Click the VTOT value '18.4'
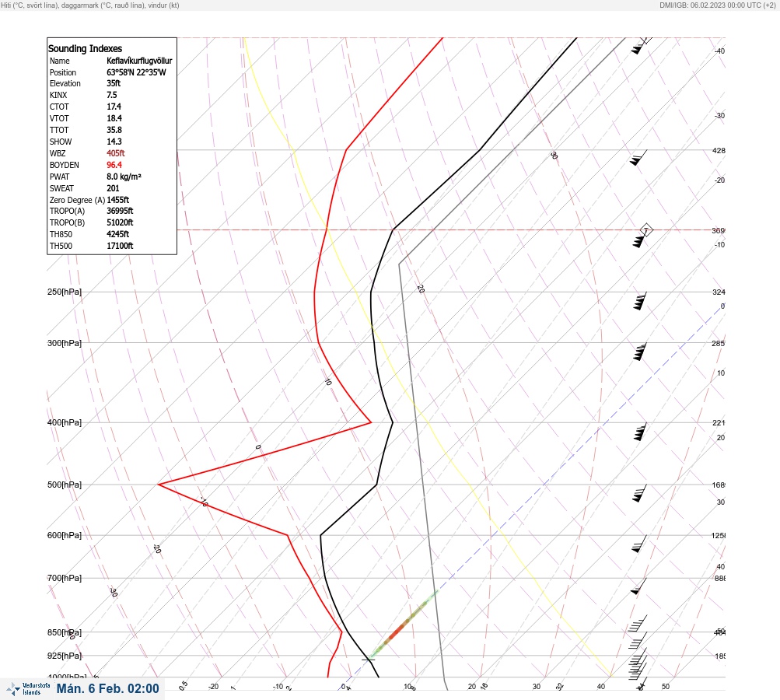The height and width of the screenshot is (700, 780). click(114, 118)
